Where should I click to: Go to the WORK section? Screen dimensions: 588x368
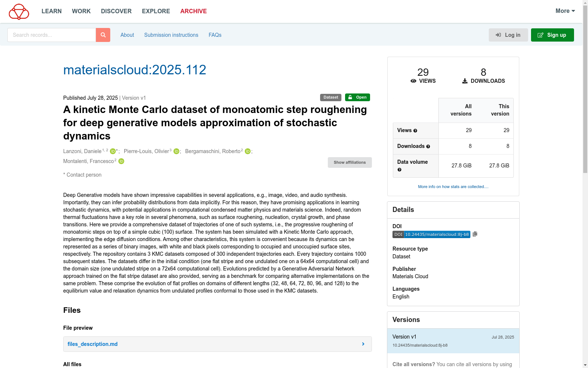coord(81,11)
